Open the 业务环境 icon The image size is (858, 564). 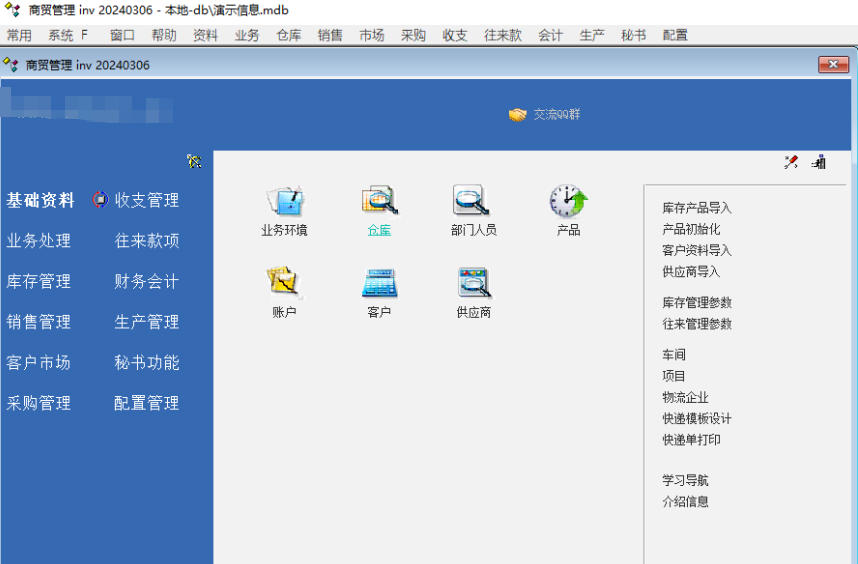[x=284, y=202]
